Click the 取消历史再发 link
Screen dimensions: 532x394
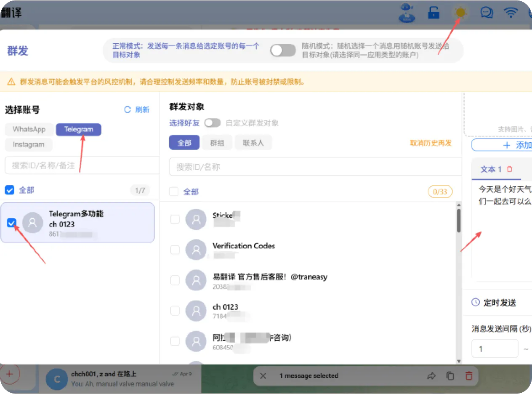pos(431,143)
